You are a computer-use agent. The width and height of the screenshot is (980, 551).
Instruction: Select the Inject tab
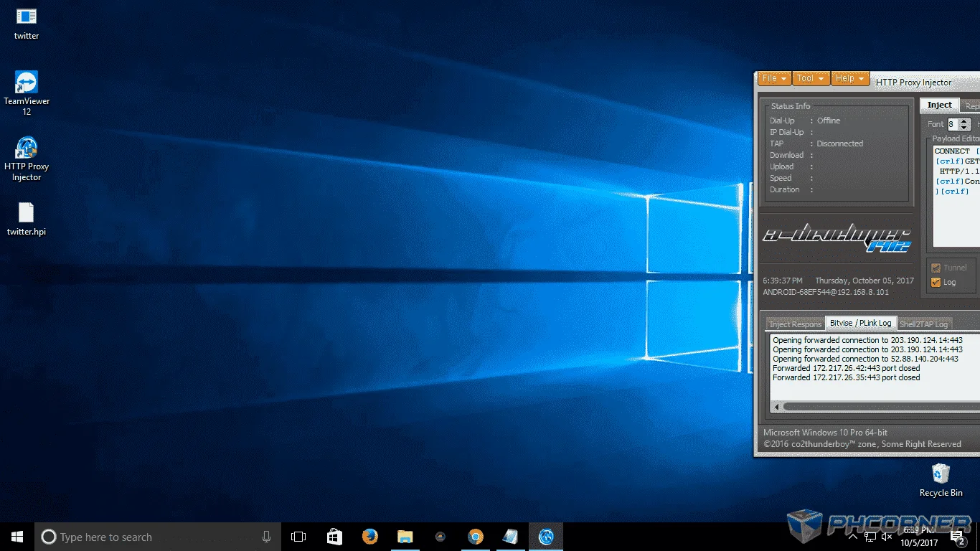tap(939, 105)
